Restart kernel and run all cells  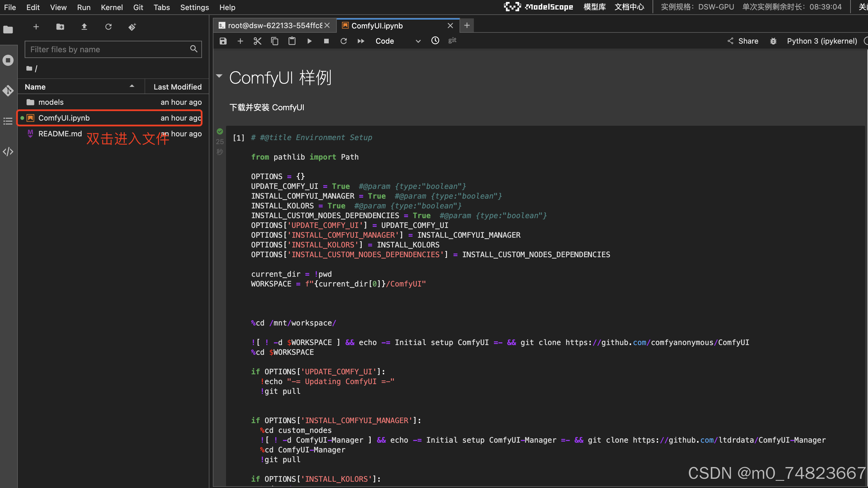[361, 41]
